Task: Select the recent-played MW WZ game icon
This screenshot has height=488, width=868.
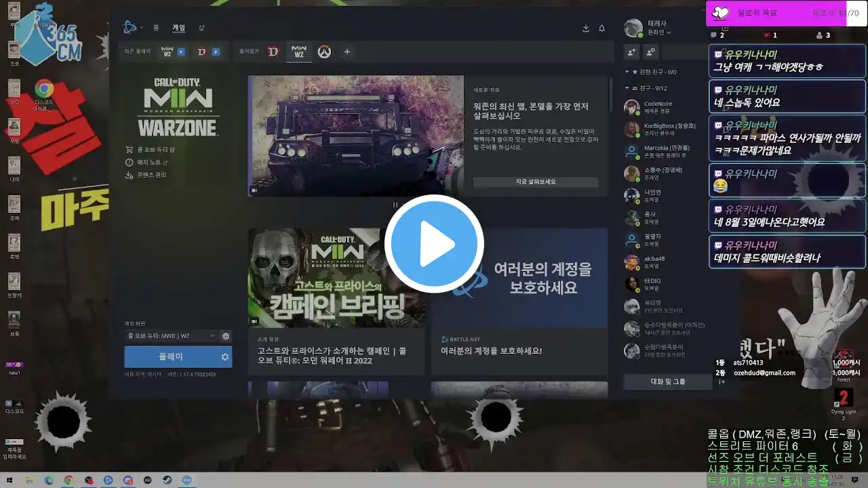Action: pos(167,52)
